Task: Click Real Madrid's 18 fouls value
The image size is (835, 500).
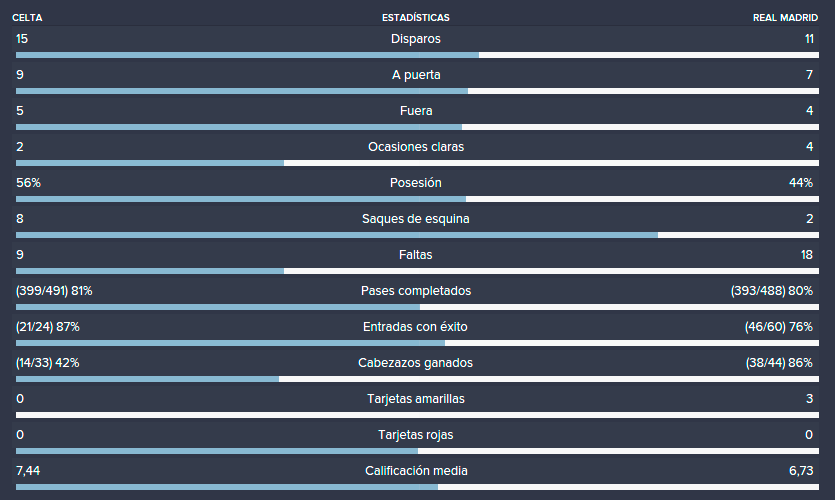Action: [x=806, y=255]
